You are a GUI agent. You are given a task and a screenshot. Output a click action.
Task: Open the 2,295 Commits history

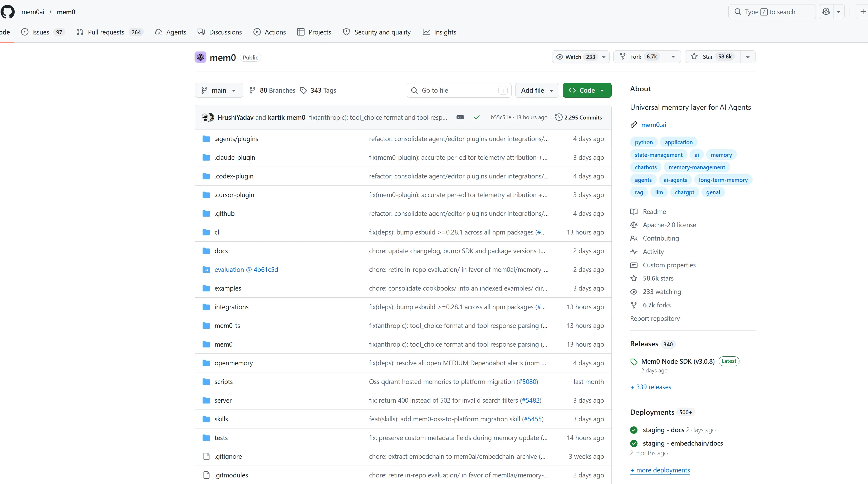[x=578, y=117]
